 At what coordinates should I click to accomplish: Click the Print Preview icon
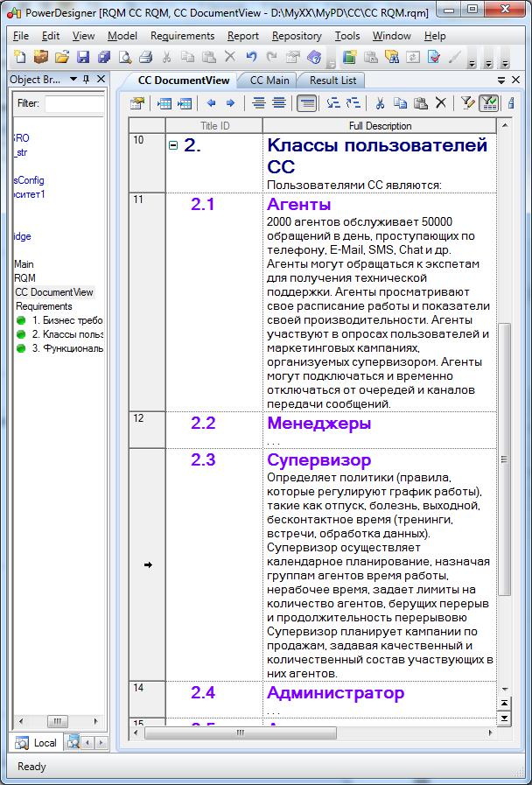tap(124, 57)
